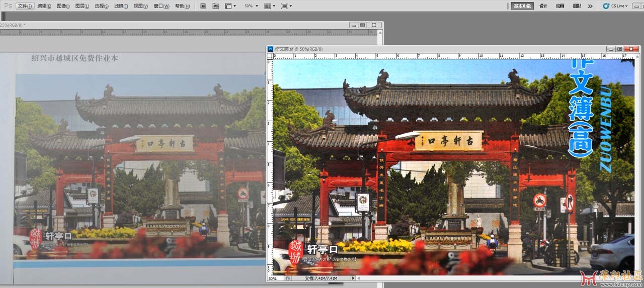The image size is (644, 288).
Task: Open the 视图(V) menu
Action: pos(141,6)
